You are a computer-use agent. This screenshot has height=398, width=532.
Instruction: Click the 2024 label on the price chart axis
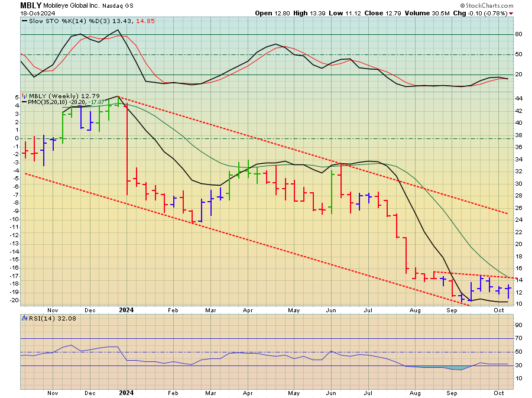(x=127, y=309)
